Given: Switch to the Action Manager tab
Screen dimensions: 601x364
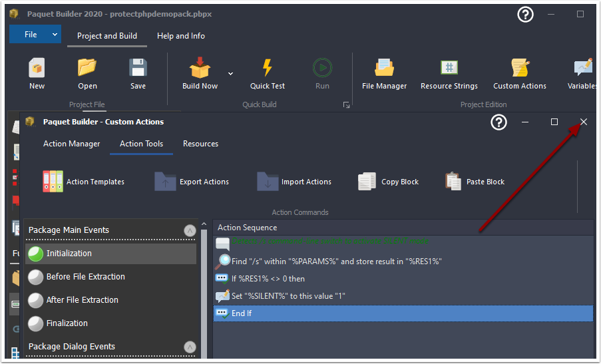Looking at the screenshot, I should [x=72, y=144].
